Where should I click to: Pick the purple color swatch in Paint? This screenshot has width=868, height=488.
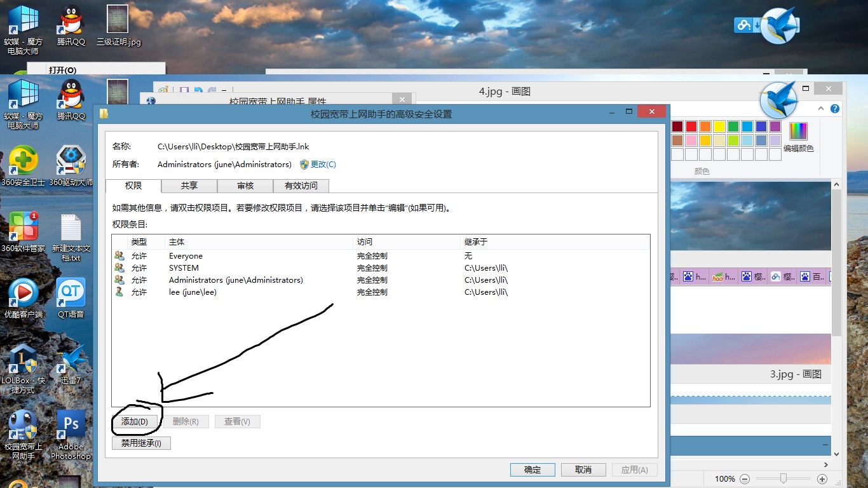click(x=775, y=126)
